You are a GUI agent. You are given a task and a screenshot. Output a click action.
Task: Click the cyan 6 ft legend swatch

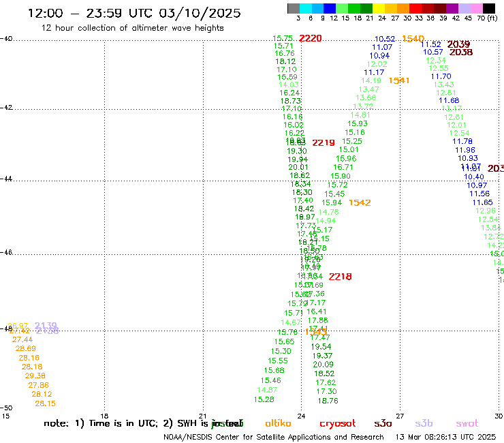pos(306,8)
